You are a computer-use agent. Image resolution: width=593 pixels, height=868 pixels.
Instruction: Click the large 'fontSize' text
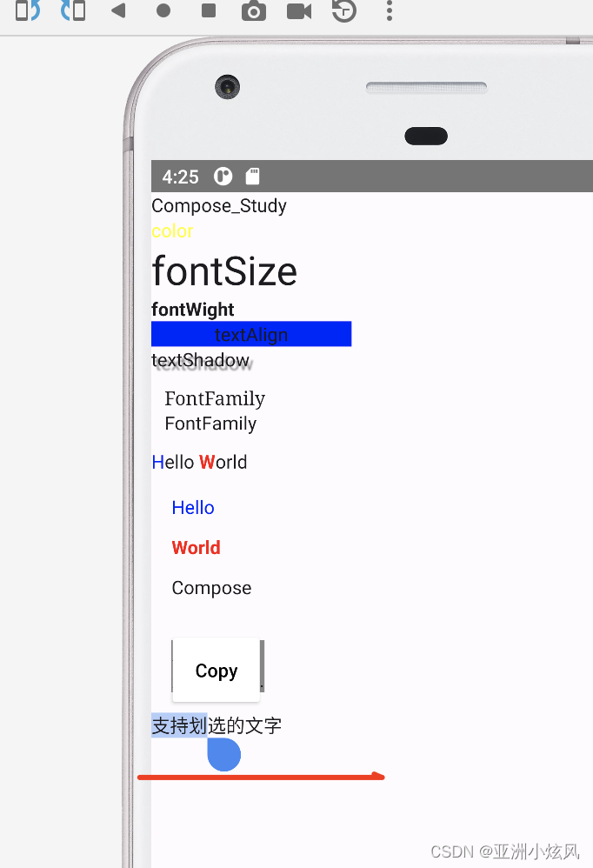224,271
